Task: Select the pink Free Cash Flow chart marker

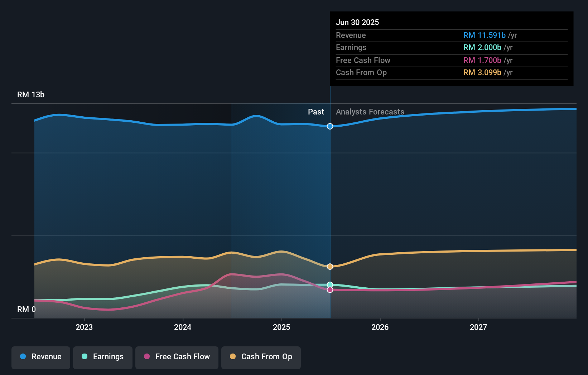Action: tap(330, 289)
